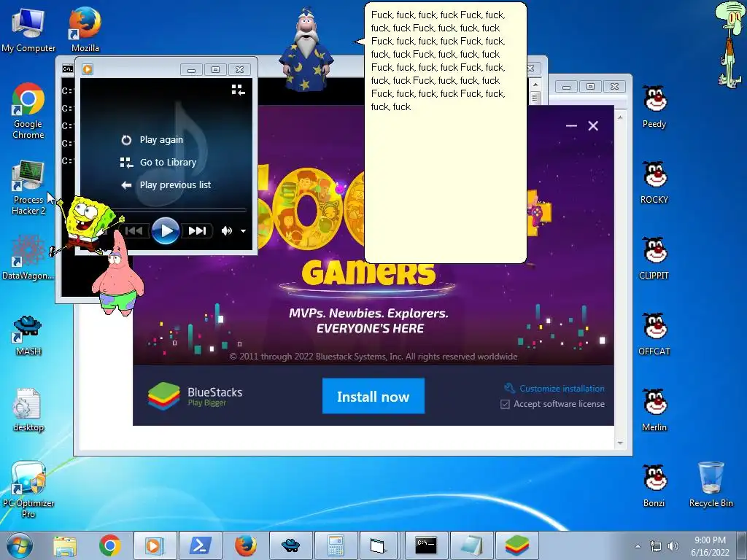
Task: Click the network icon in system tray
Action: tap(656, 546)
